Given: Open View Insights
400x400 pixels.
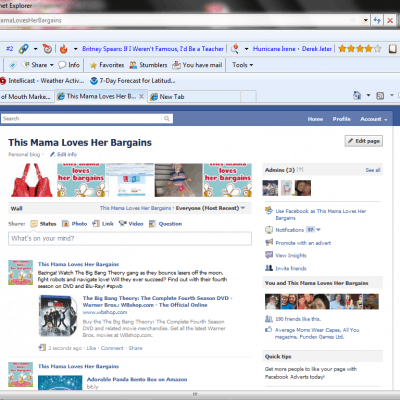Looking at the screenshot, I should click(x=291, y=255).
